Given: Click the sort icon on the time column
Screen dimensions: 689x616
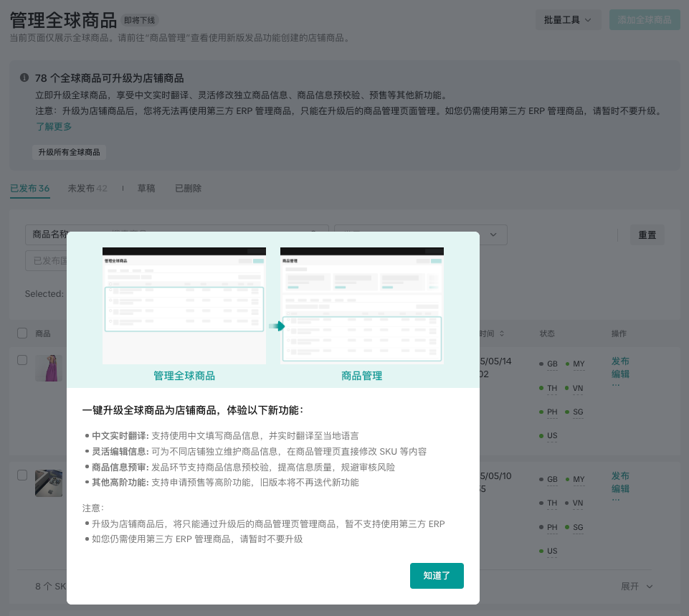Looking at the screenshot, I should (502, 333).
